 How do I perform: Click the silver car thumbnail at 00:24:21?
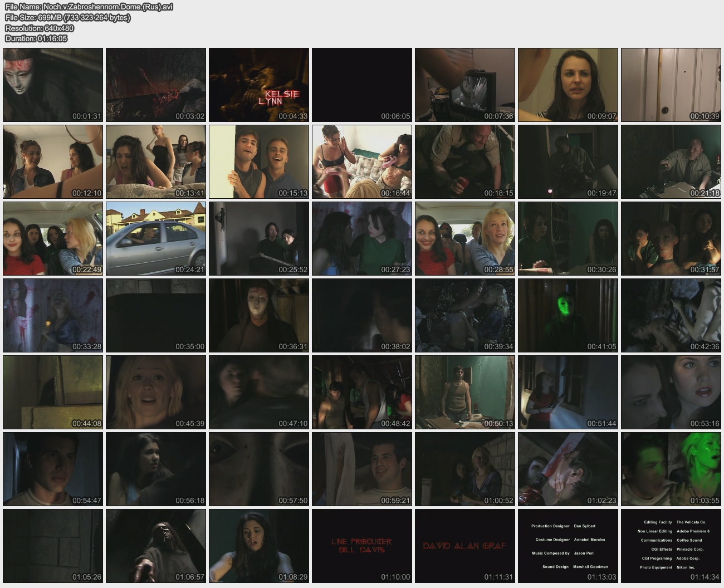156,238
